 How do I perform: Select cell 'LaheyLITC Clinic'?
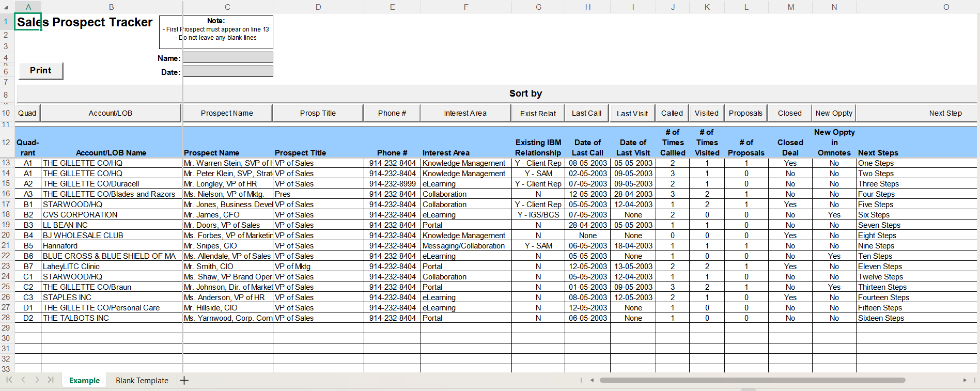coord(112,267)
